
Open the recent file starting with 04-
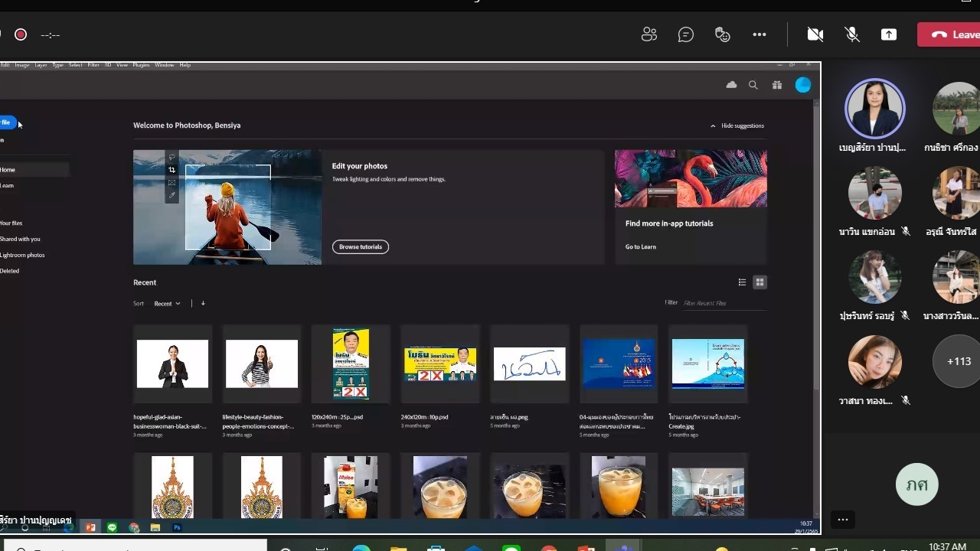coord(619,364)
